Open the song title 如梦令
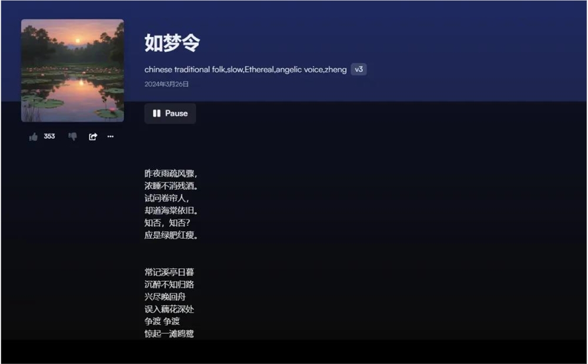588x364 pixels. 173,43
